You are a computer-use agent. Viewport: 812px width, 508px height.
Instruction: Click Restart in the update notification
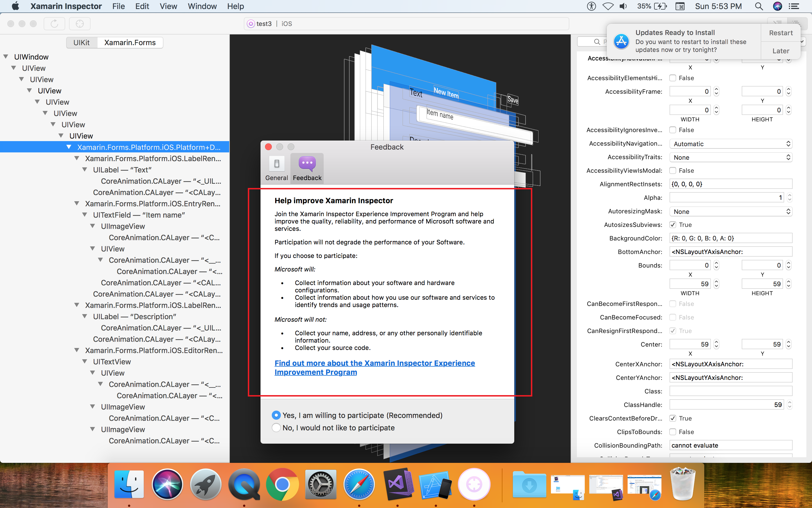point(781,33)
